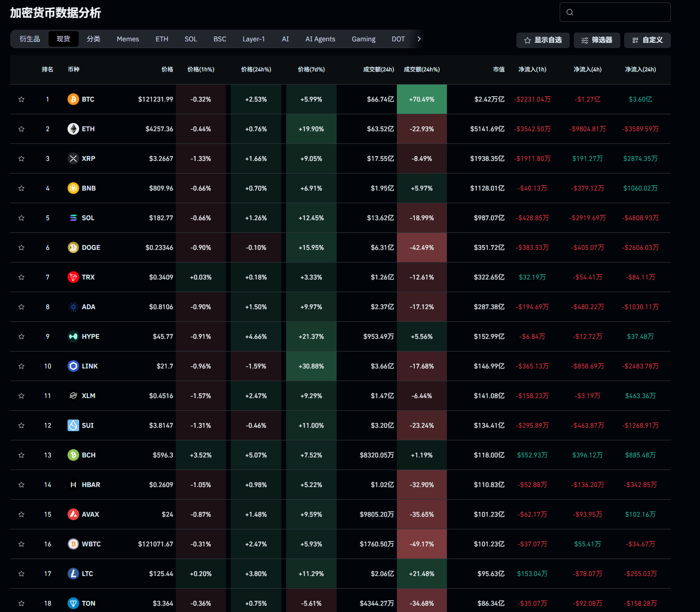Click the AVAX coin logo
This screenshot has height=612, width=700.
click(x=73, y=514)
